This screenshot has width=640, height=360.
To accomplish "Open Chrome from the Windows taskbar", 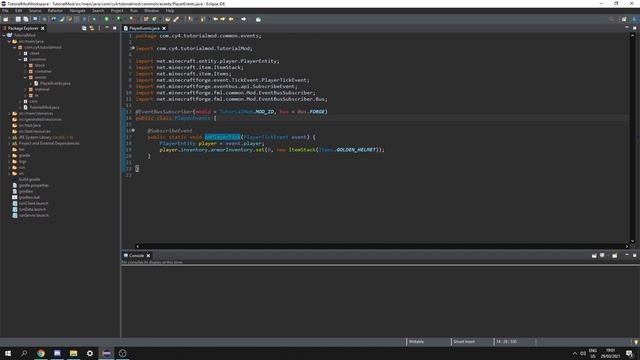I will [x=41, y=353].
